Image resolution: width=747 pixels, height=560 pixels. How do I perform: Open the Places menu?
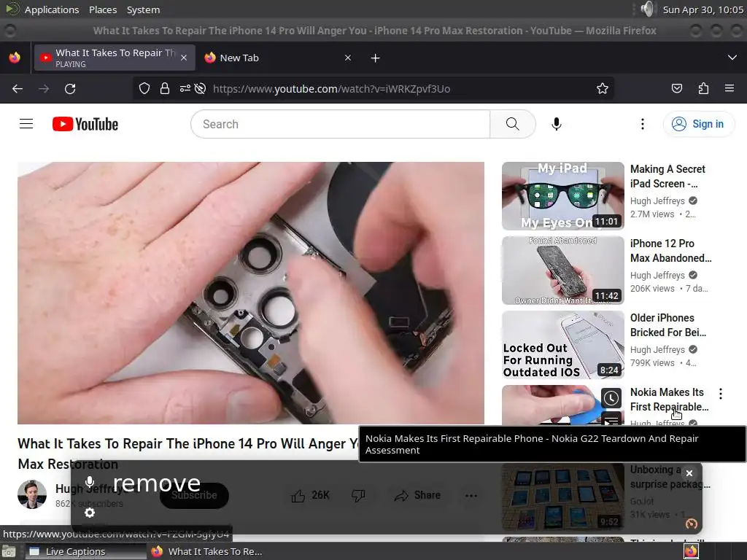tap(103, 9)
